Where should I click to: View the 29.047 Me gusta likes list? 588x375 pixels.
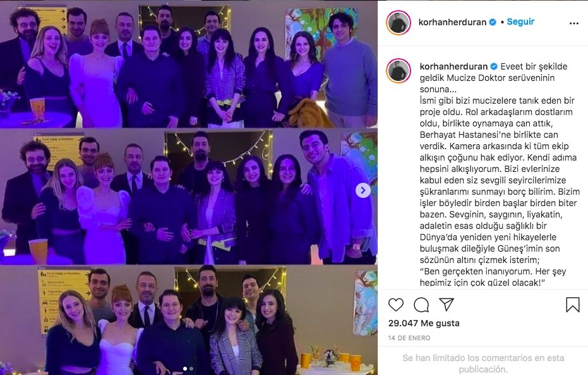(x=424, y=323)
